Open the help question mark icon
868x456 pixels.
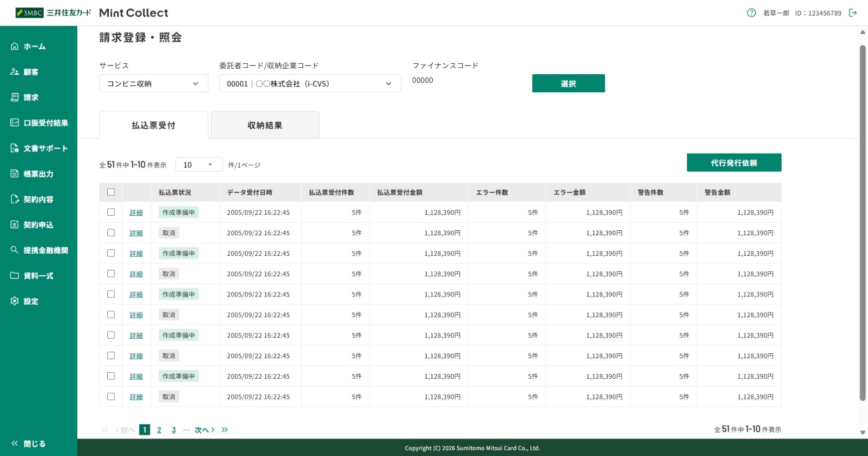[751, 13]
